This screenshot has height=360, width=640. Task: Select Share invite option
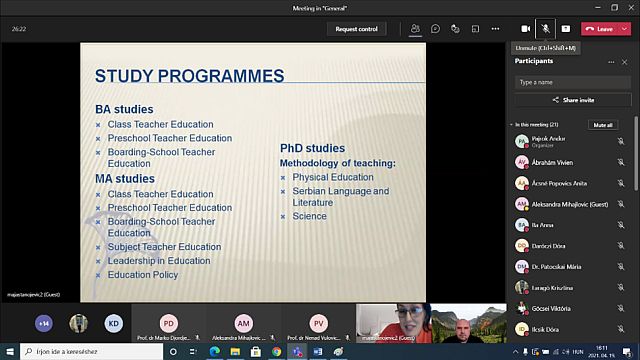[x=573, y=100]
